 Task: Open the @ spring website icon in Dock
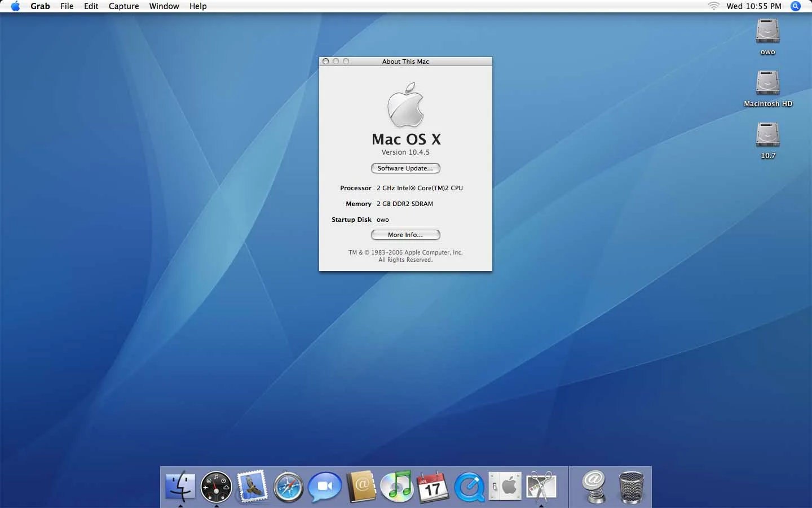tap(594, 487)
